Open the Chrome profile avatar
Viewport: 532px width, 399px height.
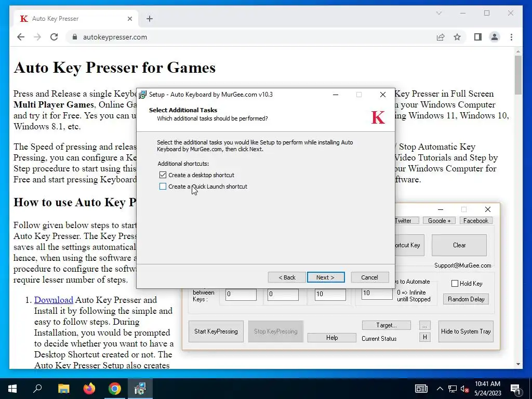coord(495,37)
